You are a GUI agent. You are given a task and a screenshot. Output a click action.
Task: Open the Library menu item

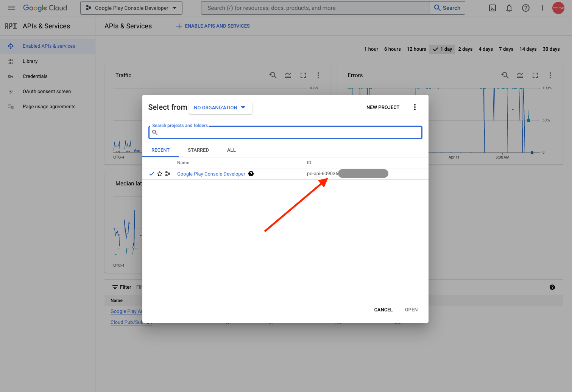30,61
